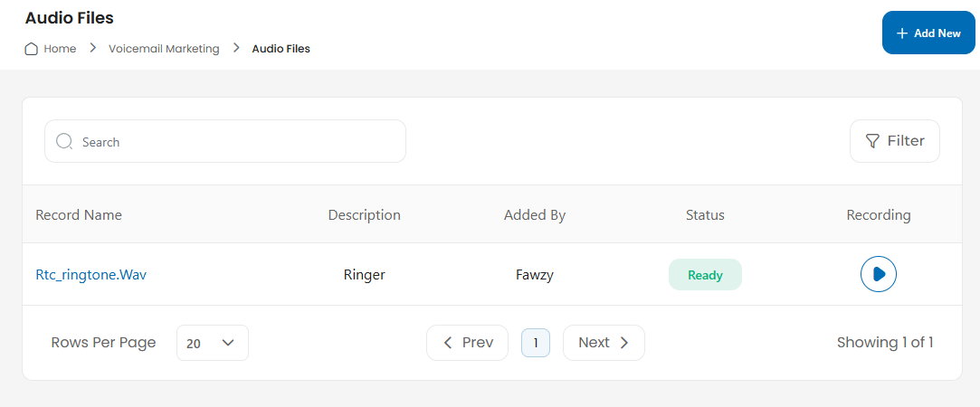Screen dimensions: 980x407
Task: Click the breadcrumb arrow after Home
Action: click(92, 47)
